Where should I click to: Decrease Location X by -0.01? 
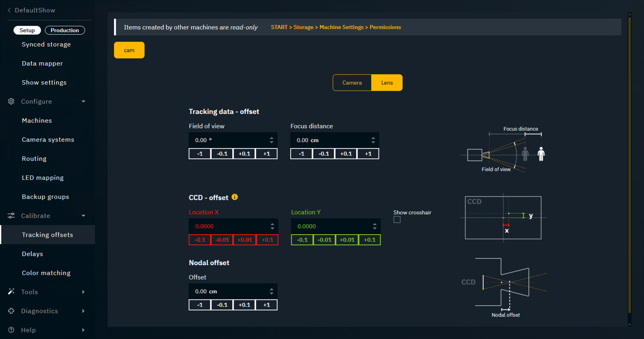click(x=222, y=240)
